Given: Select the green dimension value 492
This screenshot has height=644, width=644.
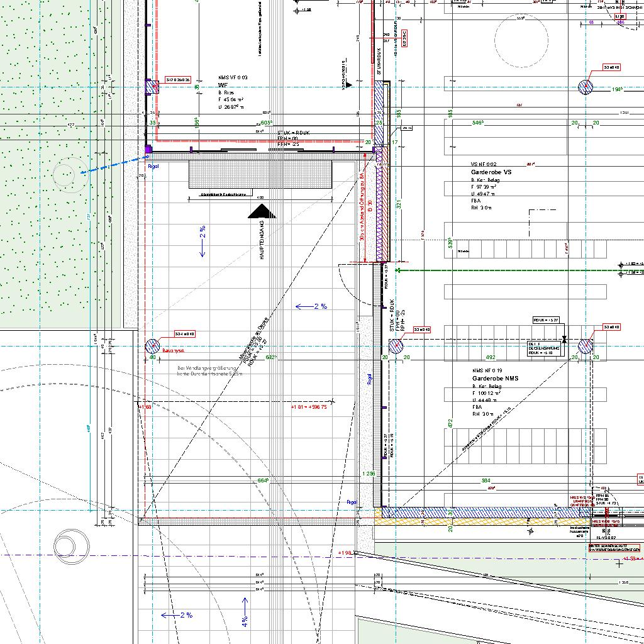Looking at the screenshot, I should 491,358.
